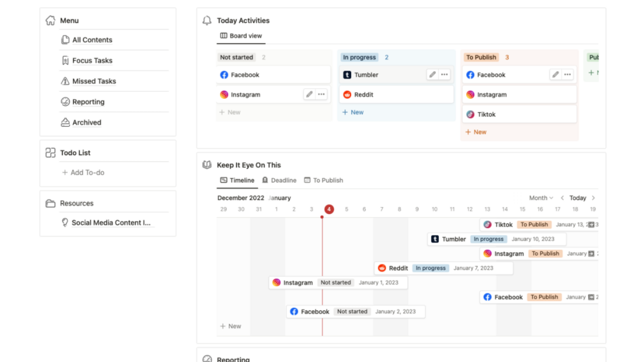Image resolution: width=644 pixels, height=362 pixels.
Task: Click the lightbulb icon beside Social Media Content
Action: (x=65, y=222)
